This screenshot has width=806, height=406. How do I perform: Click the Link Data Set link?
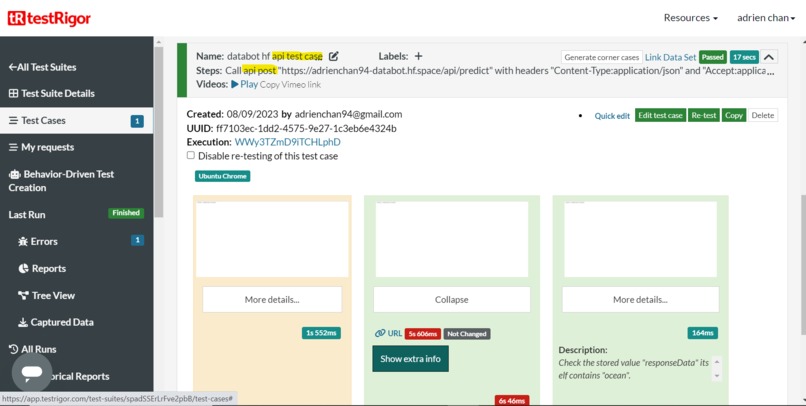670,57
